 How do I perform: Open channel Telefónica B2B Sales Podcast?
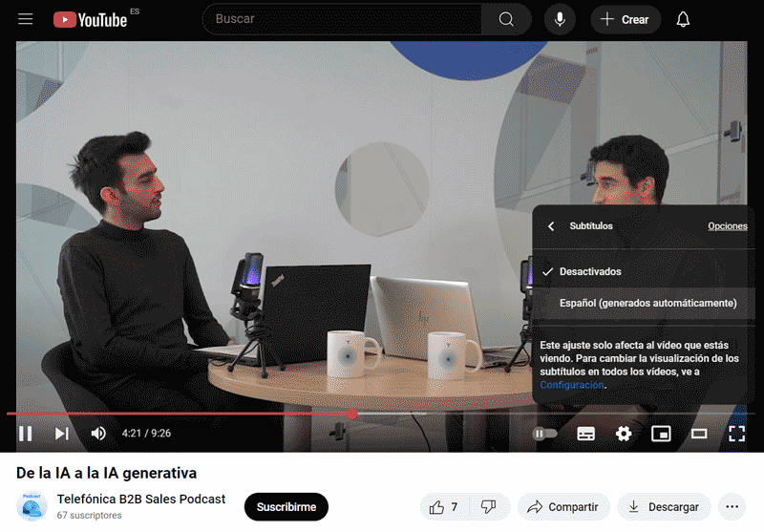(141, 500)
